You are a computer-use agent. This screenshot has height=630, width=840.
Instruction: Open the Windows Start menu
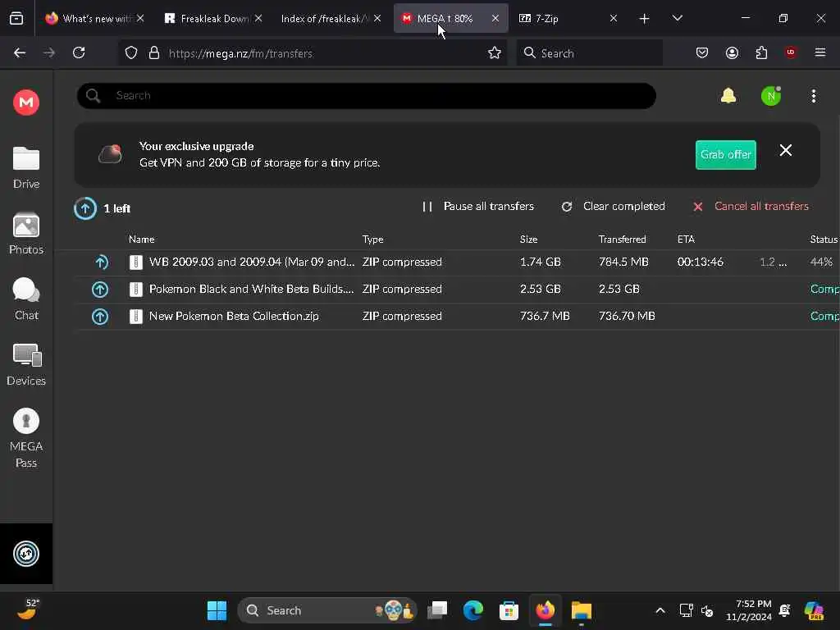click(217, 610)
